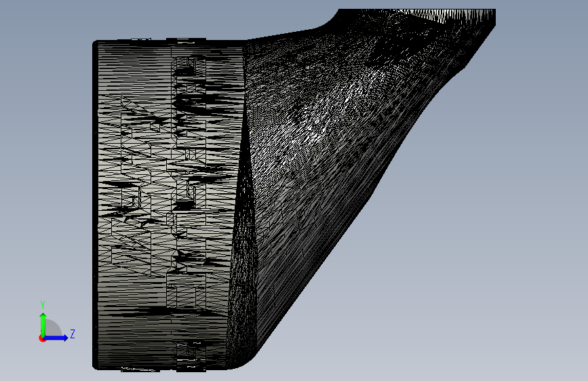Click the red X axis dot at the triad origin
The height and width of the screenshot is (381, 588).
(42, 338)
